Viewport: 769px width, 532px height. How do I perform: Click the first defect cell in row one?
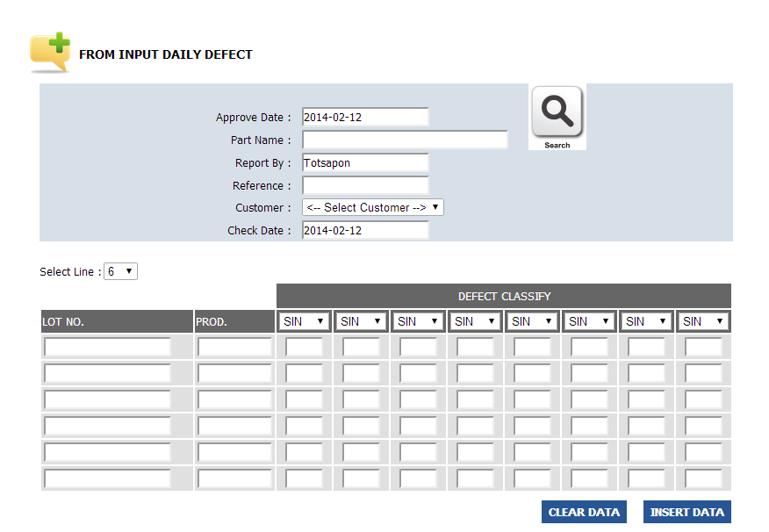point(305,347)
